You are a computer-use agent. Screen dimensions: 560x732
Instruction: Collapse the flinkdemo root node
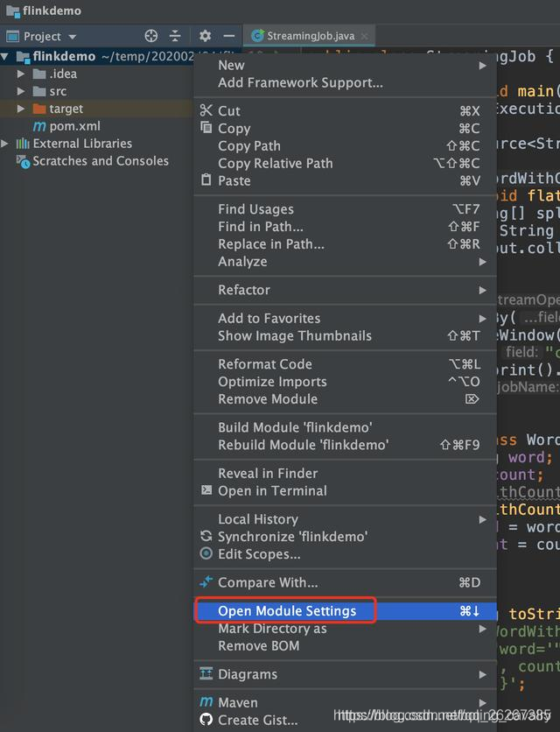[4, 57]
